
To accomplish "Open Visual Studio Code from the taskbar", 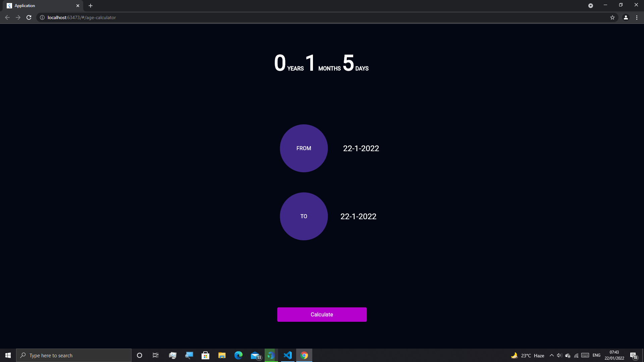I will (288, 355).
